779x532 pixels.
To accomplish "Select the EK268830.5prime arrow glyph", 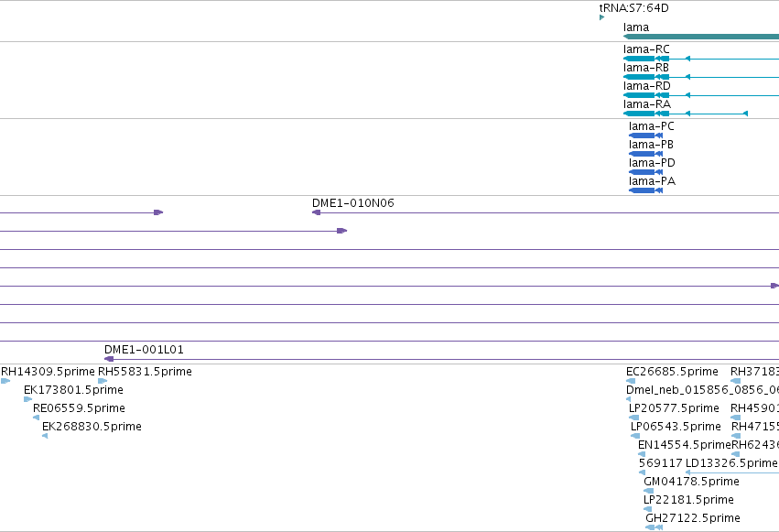I will pyautogui.click(x=45, y=436).
